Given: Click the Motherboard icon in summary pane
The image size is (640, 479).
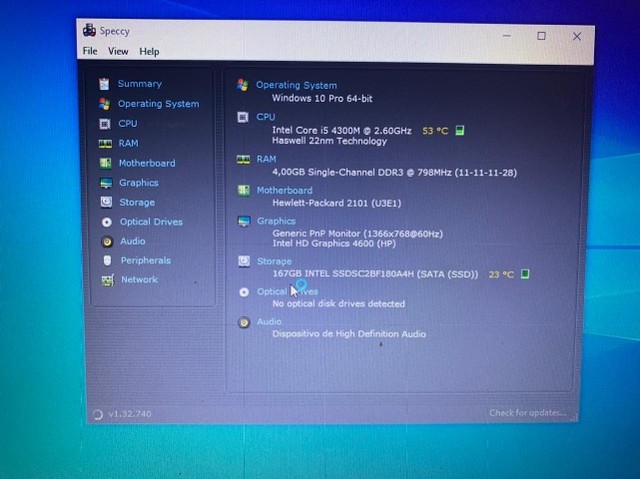Looking at the screenshot, I should [244, 191].
